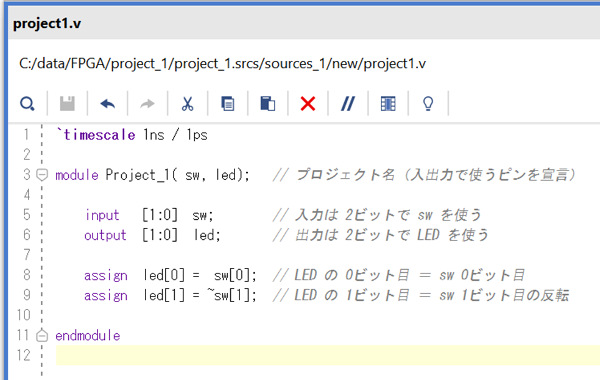
Task: Toggle line comments with the // icon
Action: point(348,104)
